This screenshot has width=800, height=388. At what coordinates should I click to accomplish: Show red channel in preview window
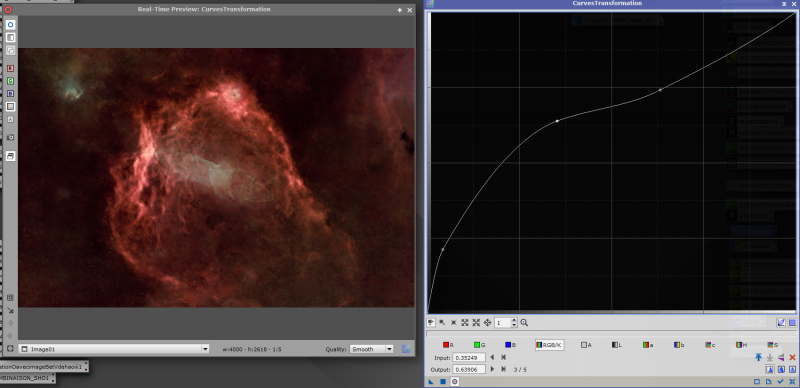10,68
